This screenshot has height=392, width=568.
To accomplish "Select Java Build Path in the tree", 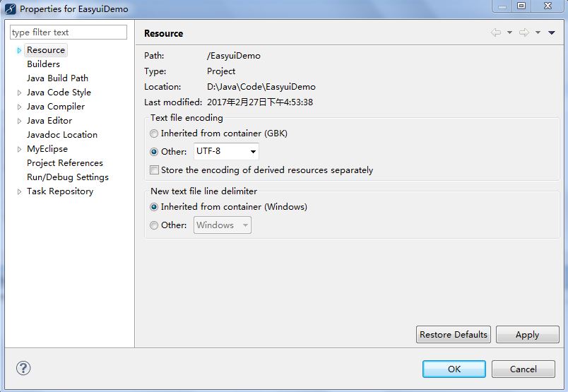I will click(57, 78).
